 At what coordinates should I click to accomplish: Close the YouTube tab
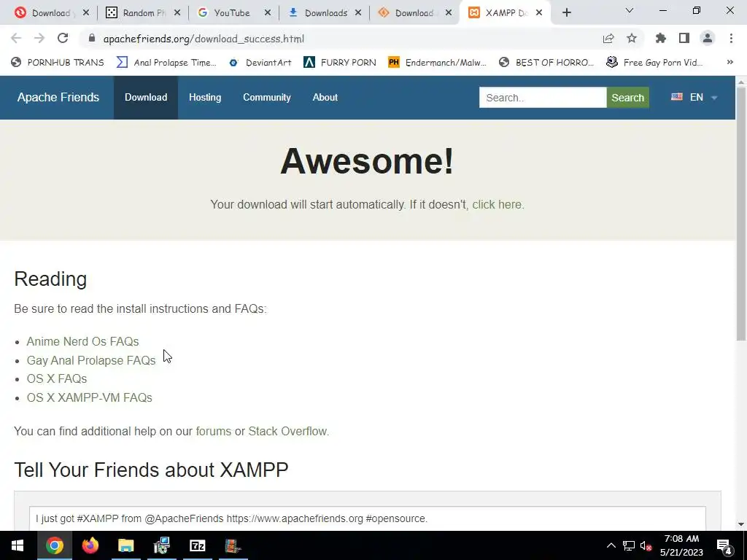coord(268,13)
